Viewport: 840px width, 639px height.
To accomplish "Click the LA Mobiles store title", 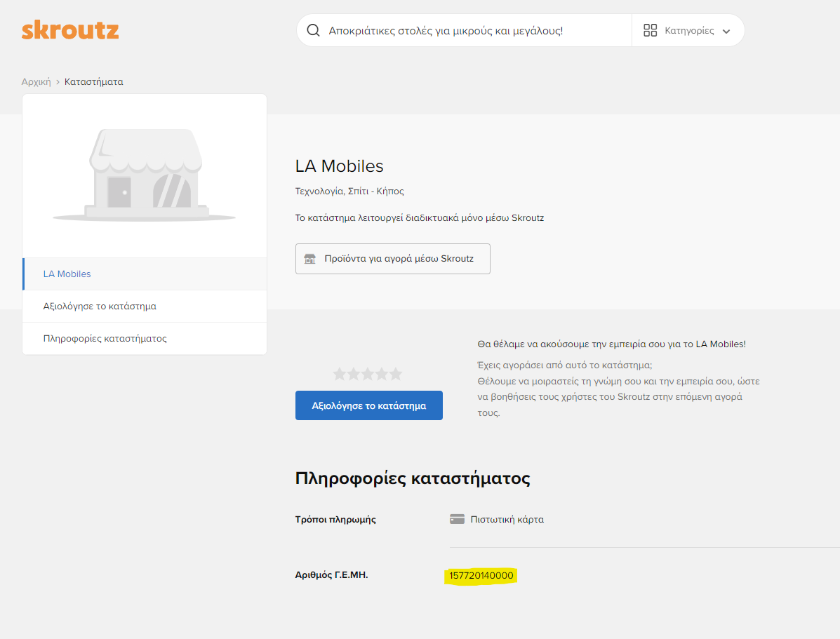I will click(x=339, y=166).
